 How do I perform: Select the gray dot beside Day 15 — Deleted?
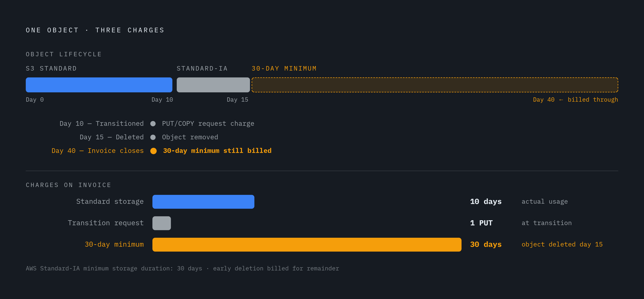pos(153,137)
